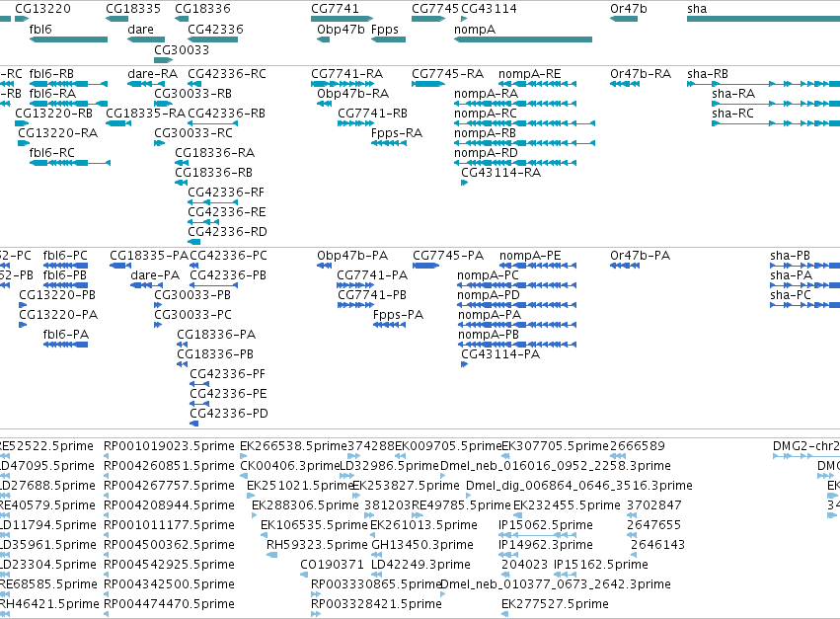This screenshot has height=619, width=840.
Task: Select transcript CG18336-RB label
Action: (x=213, y=173)
